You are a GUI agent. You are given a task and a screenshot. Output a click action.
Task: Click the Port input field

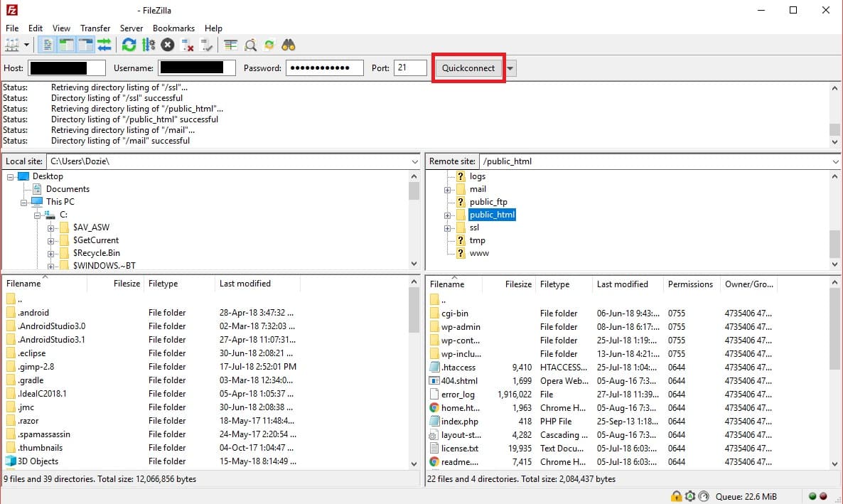[x=410, y=68]
